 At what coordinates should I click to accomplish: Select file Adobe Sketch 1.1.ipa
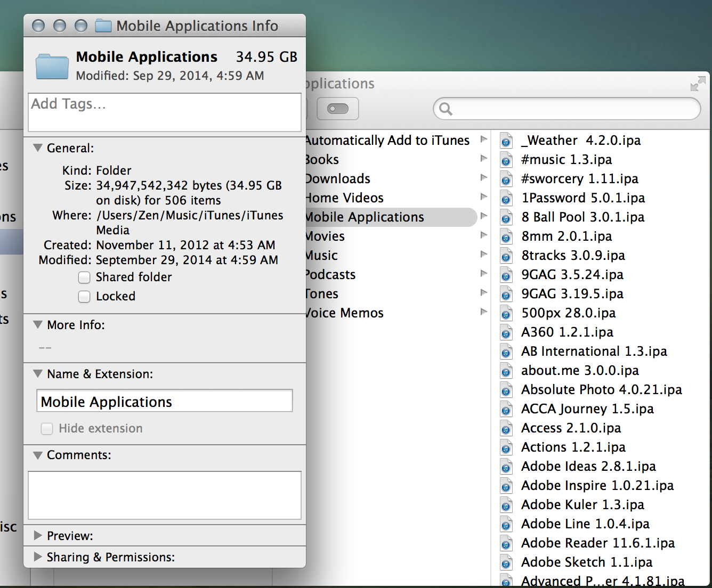pyautogui.click(x=587, y=562)
